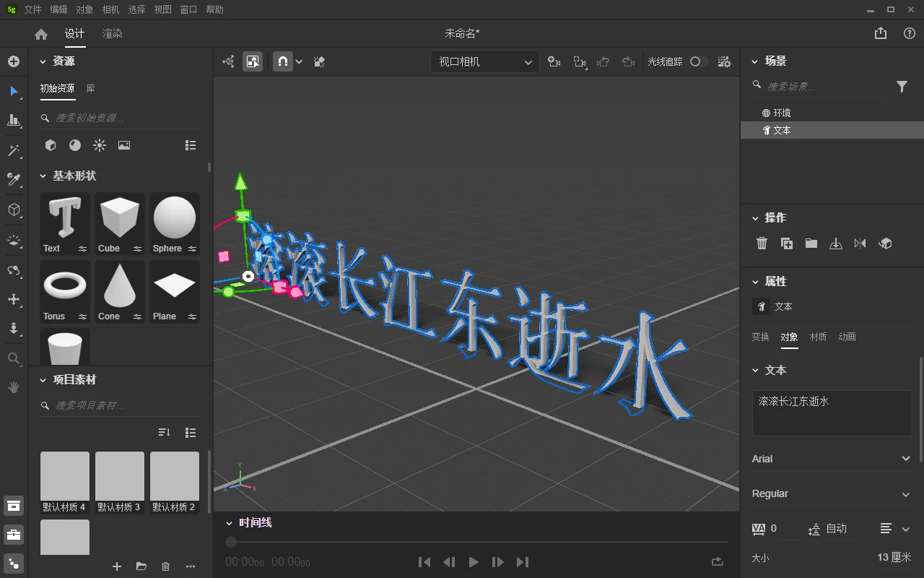Choose the magic wand tool

(x=14, y=150)
